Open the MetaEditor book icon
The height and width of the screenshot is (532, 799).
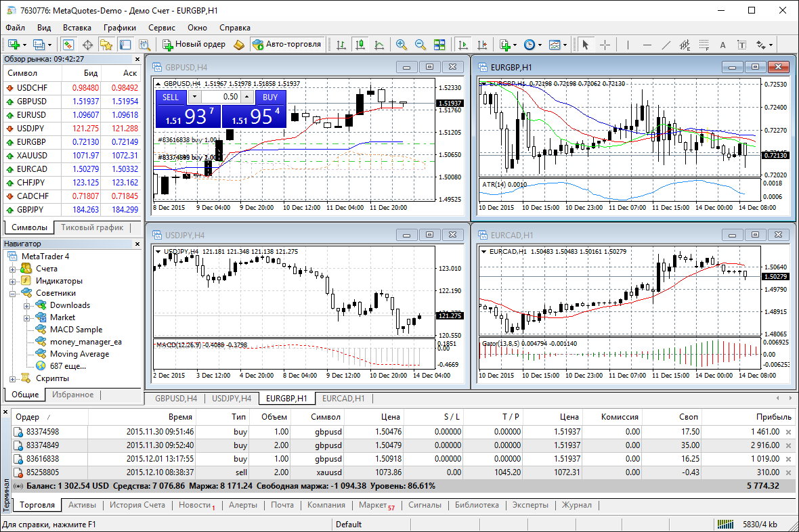pos(238,45)
